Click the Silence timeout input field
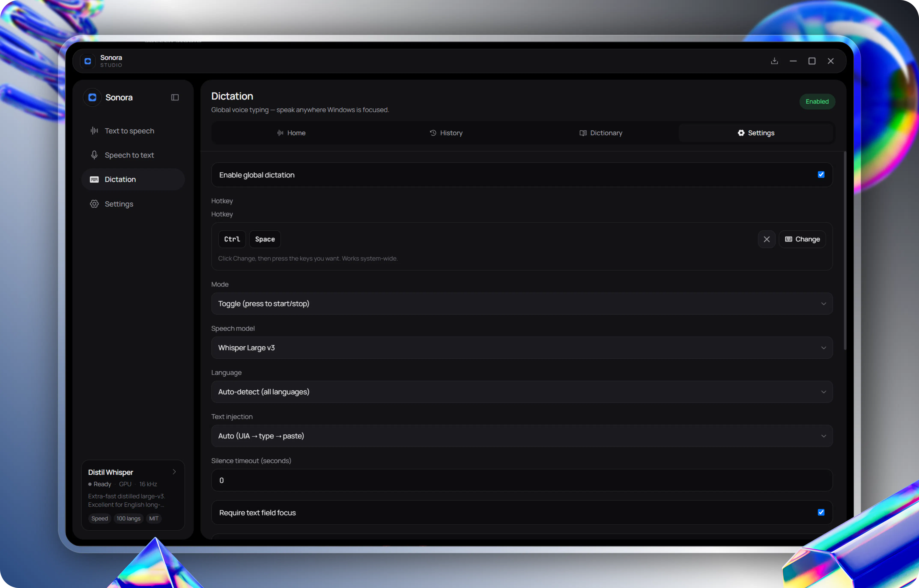 tap(522, 480)
